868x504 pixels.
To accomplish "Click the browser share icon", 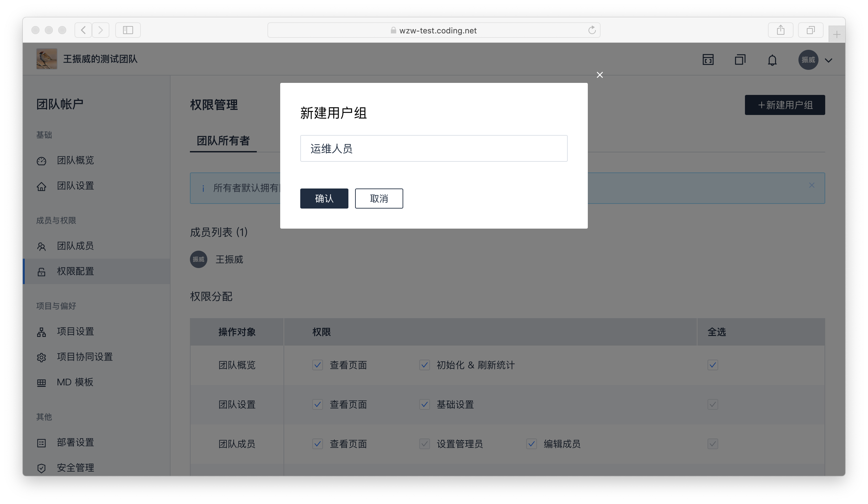I will pos(780,30).
